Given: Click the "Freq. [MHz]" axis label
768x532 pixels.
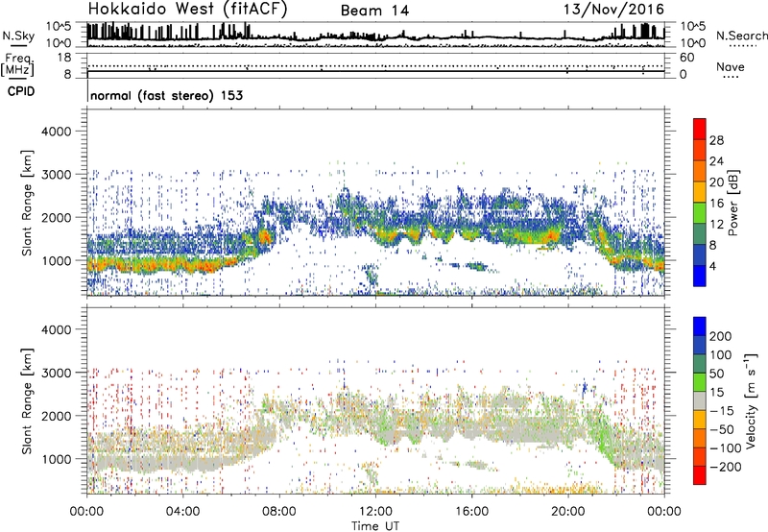Looking at the screenshot, I should (17, 64).
